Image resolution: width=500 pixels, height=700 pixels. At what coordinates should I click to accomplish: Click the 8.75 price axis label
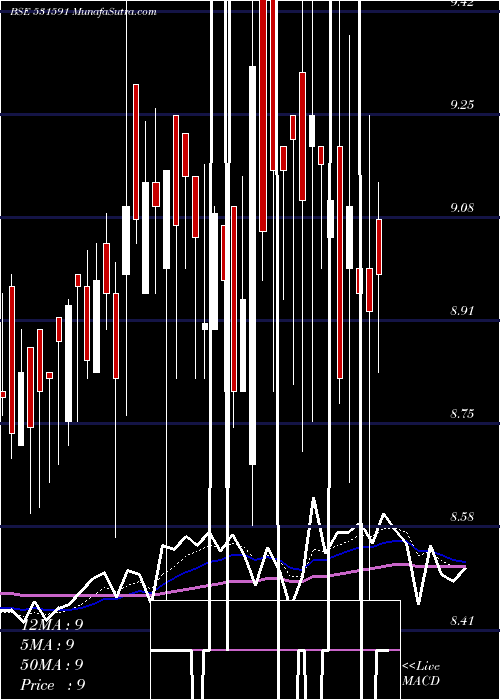[462, 414]
